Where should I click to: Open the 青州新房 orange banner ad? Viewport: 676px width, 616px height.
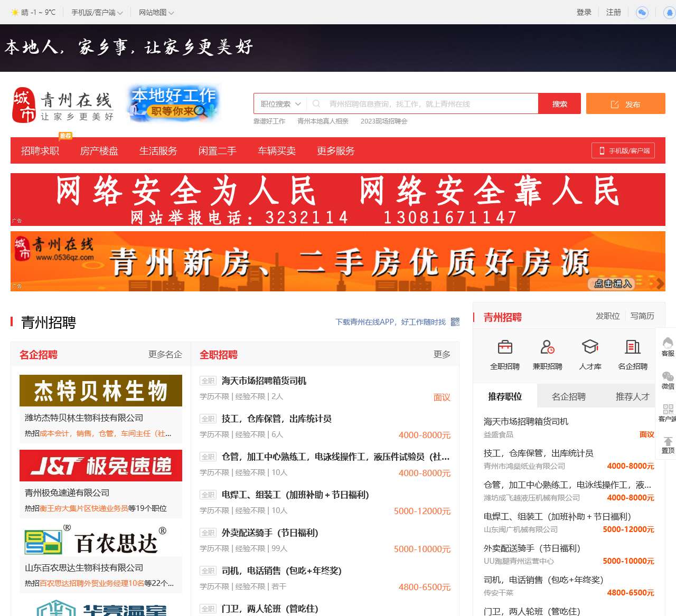pyautogui.click(x=338, y=261)
